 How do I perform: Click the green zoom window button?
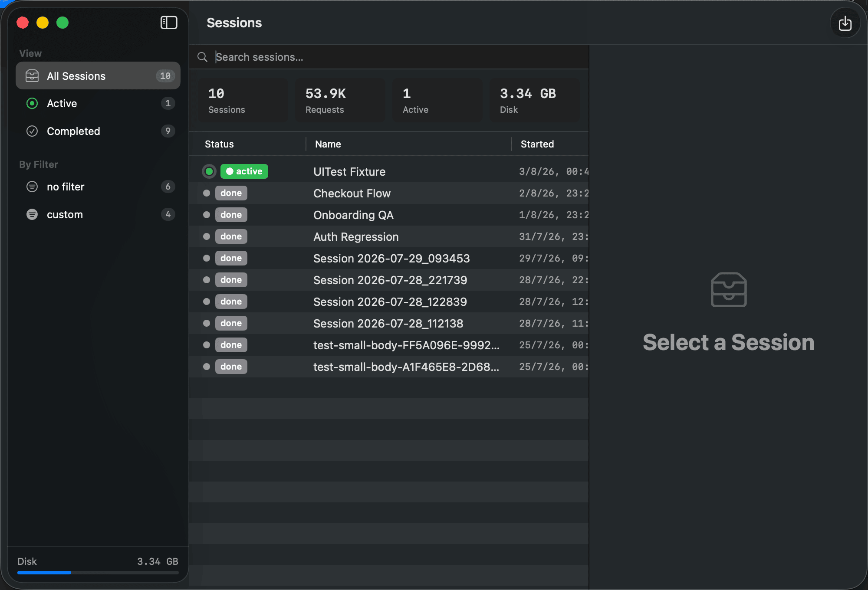click(62, 23)
